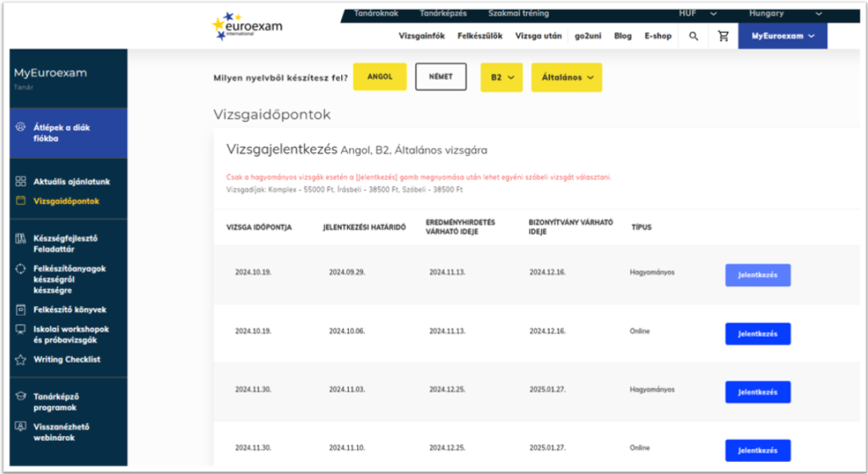Click the Átlépek a diák fiókba icon
This screenshot has height=474, width=868.
[x=21, y=126]
